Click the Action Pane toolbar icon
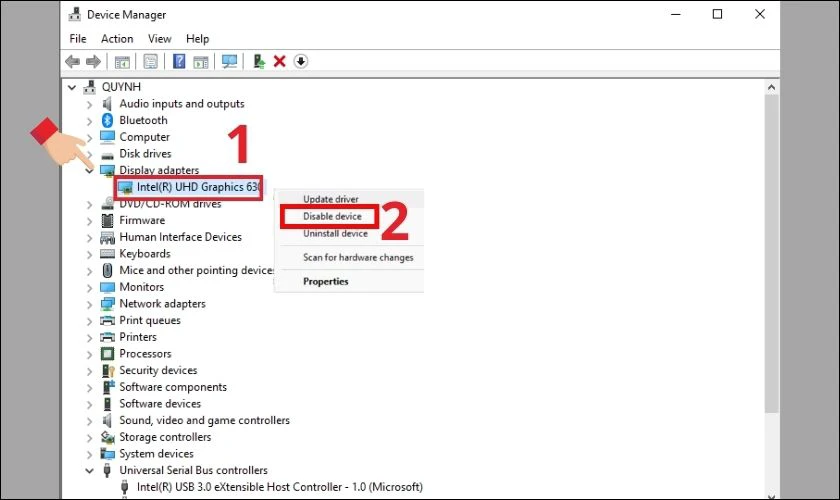Viewport: 840px width, 500px height. (201, 62)
